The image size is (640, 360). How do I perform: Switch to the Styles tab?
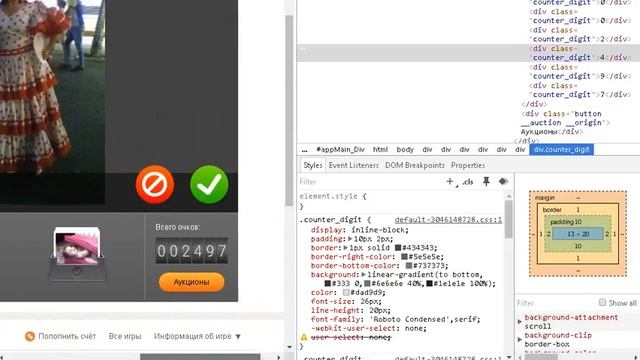pyautogui.click(x=313, y=165)
